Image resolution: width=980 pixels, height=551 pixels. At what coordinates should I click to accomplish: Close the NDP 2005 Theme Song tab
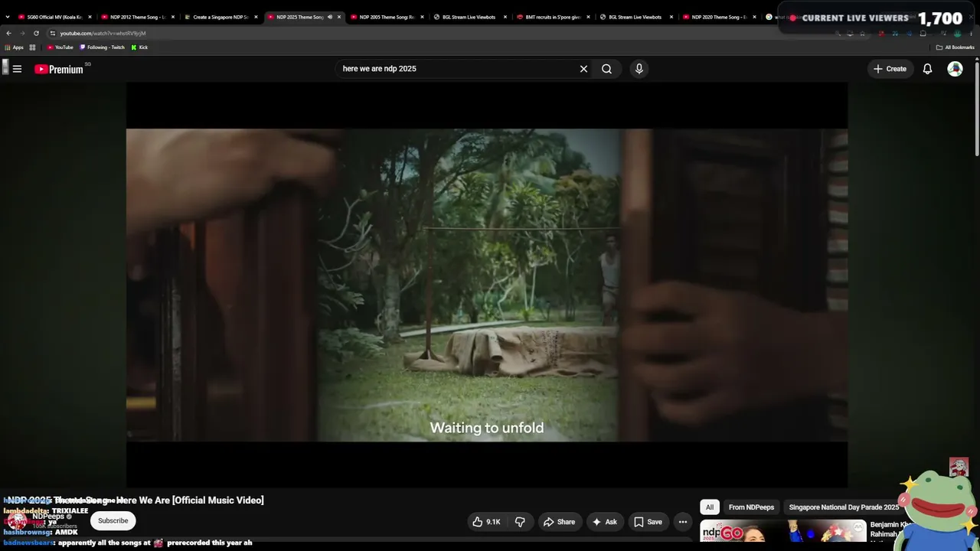click(422, 17)
